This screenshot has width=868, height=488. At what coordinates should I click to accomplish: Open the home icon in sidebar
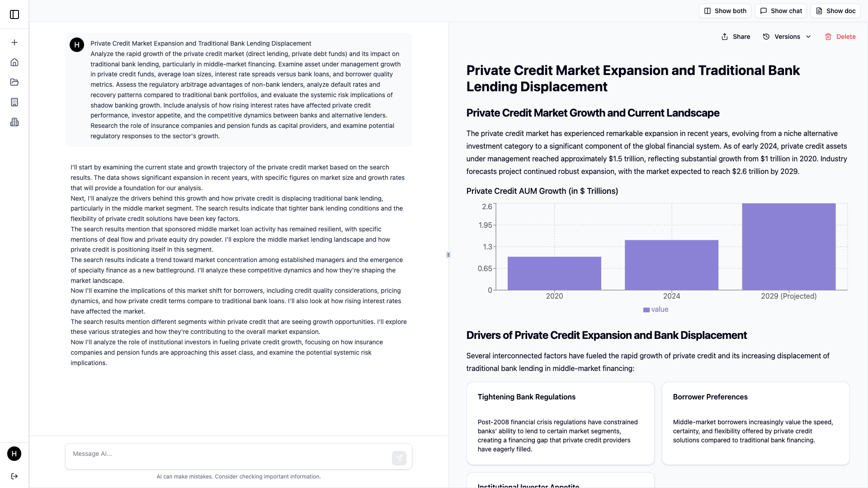tap(14, 62)
